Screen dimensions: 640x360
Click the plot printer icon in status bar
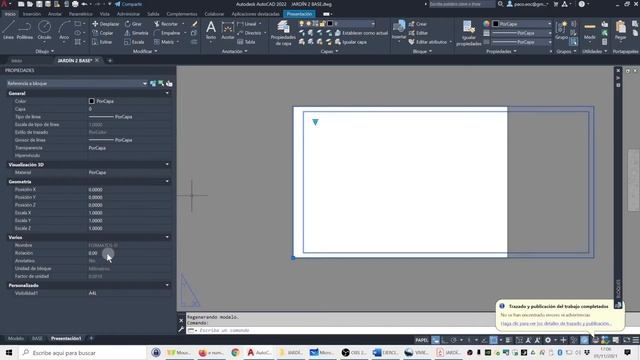tap(596, 340)
